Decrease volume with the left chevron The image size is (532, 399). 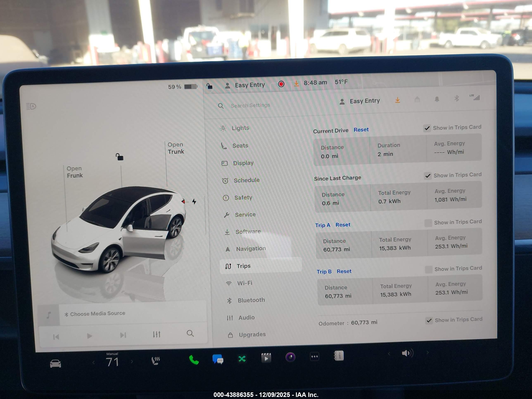pyautogui.click(x=389, y=353)
